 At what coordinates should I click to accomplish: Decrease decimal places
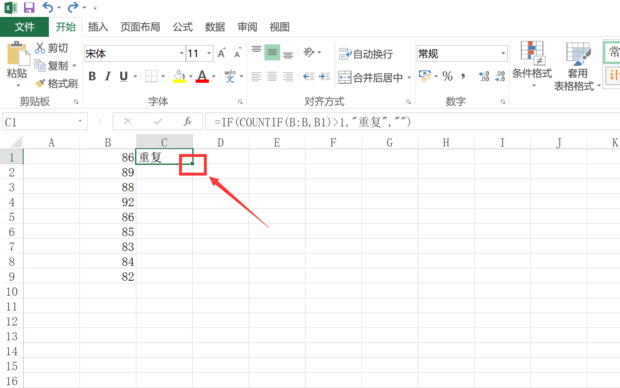tap(500, 76)
